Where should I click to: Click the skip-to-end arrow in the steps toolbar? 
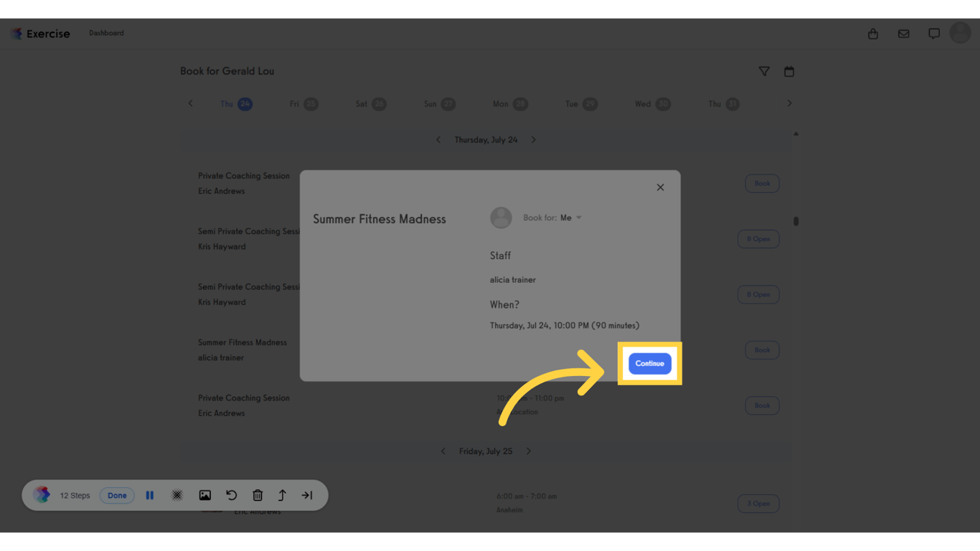[x=307, y=495]
